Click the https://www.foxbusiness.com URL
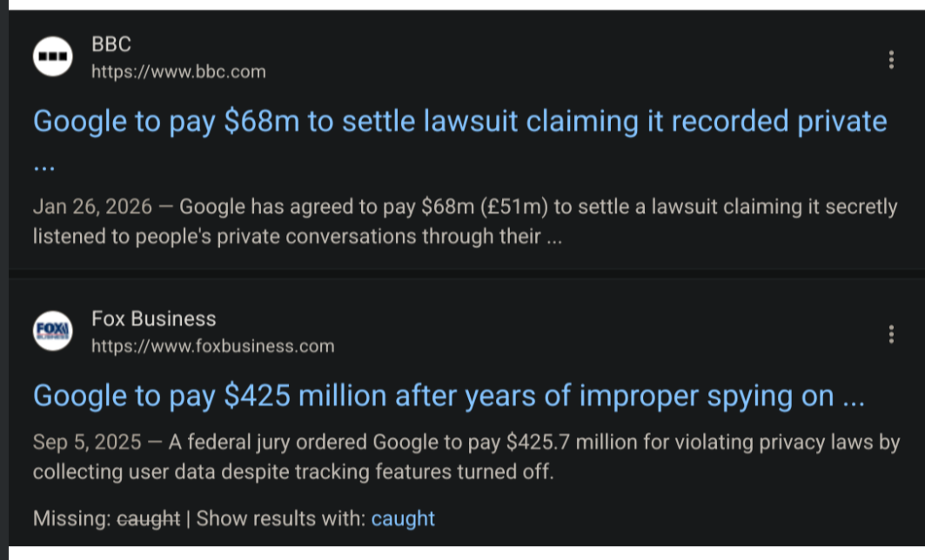Viewport: 925px width, 560px height. click(x=212, y=346)
